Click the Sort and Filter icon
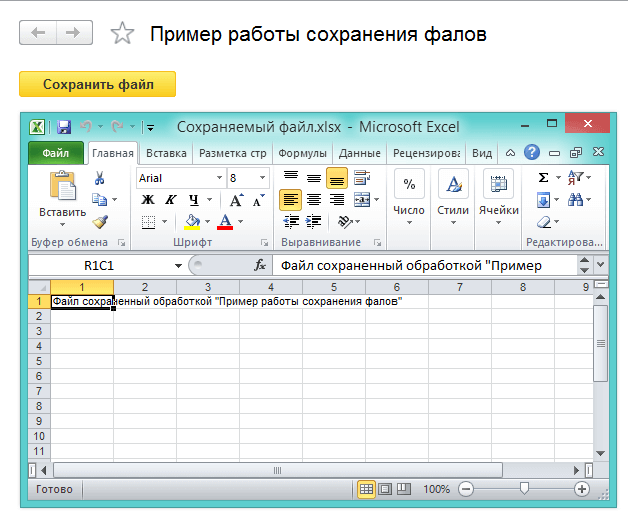The width and height of the screenshot is (628, 520). (575, 177)
